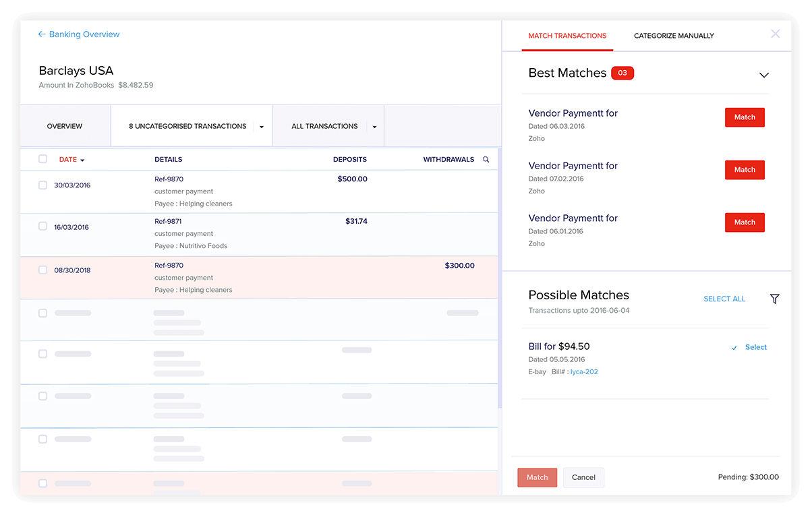Open the All Transactions dropdown arrow
The height and width of the screenshot is (515, 812).
[374, 127]
